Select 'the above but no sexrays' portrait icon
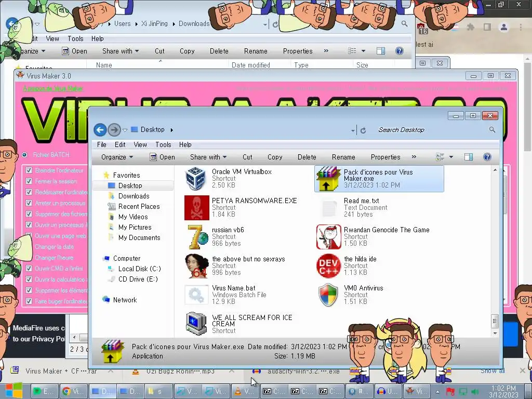This screenshot has width=532, height=399. (x=197, y=266)
